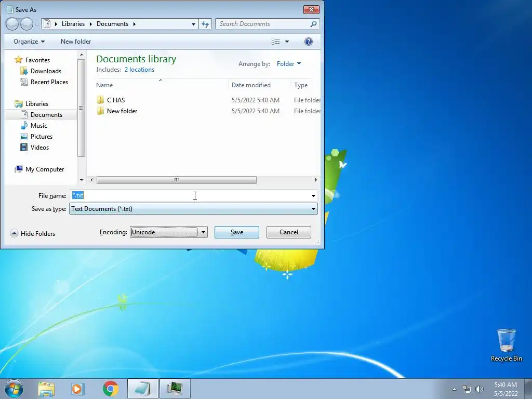Open Recycle Bin on the desktop
The width and height of the screenshot is (532, 399).
[x=506, y=345]
